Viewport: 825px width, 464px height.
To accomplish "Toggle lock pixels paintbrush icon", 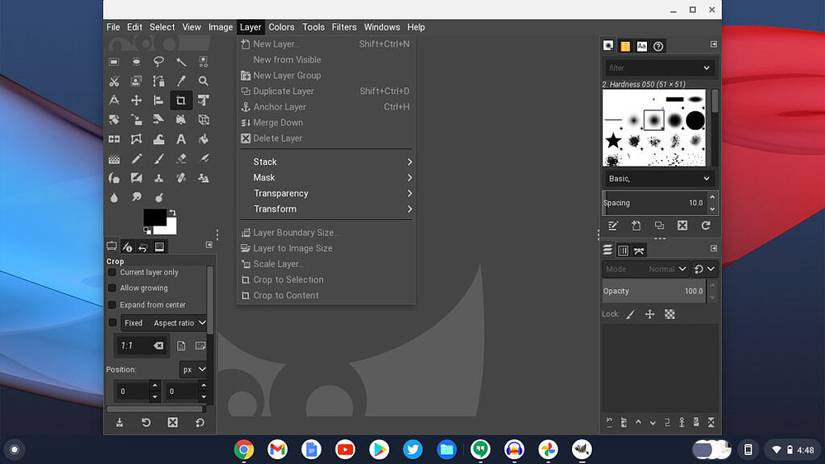I will click(630, 314).
